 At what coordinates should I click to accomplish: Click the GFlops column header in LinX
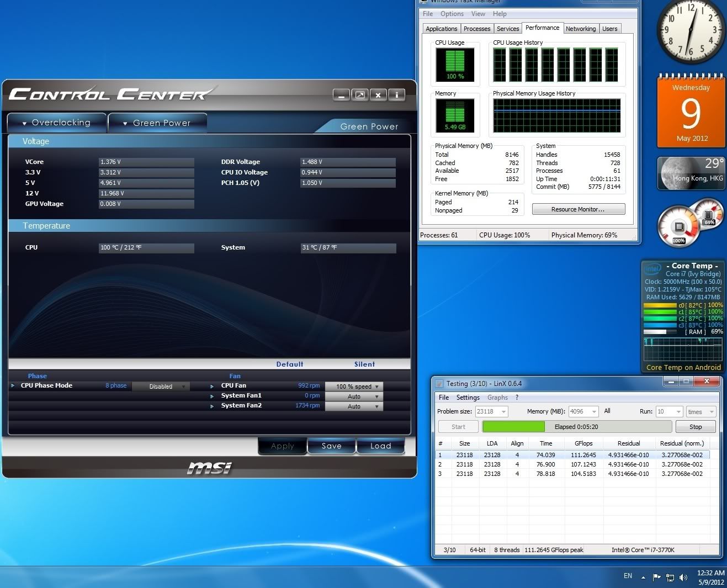[x=583, y=443]
